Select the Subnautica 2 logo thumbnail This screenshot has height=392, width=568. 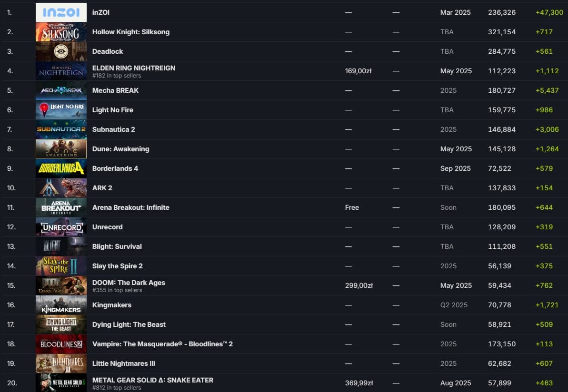(x=61, y=129)
